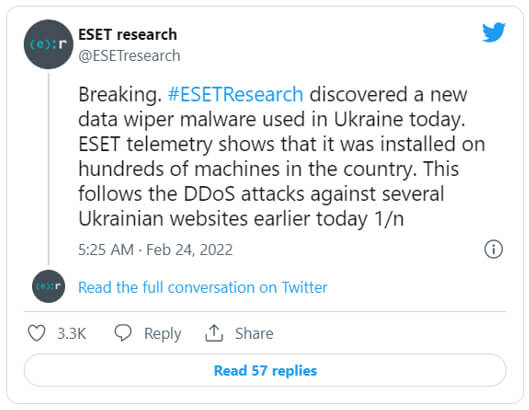The height and width of the screenshot is (410, 529).
Task: Click the tweet text about data wiper malware
Action: click(282, 156)
